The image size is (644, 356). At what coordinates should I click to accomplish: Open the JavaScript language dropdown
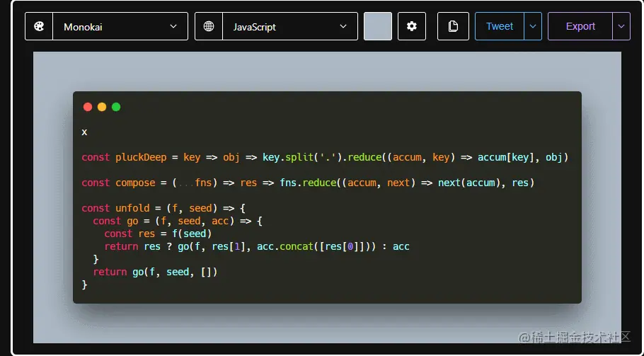click(290, 26)
